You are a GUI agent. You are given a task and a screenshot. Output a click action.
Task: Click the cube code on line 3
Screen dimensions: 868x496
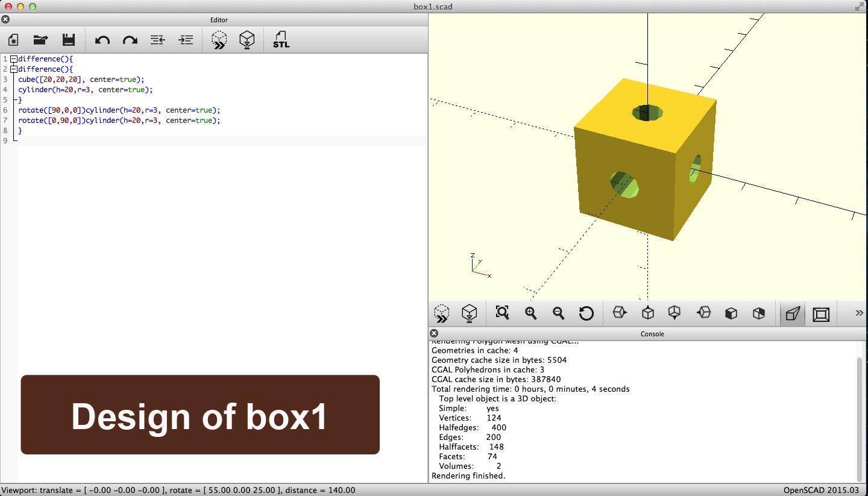tap(81, 80)
